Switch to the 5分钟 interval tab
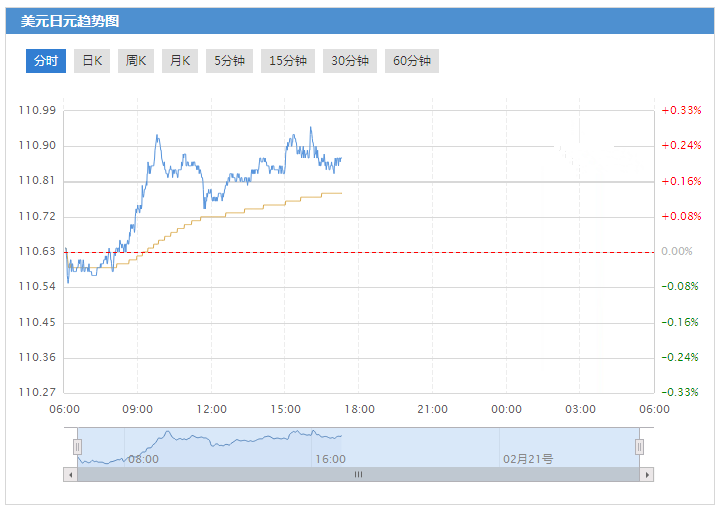 (229, 61)
